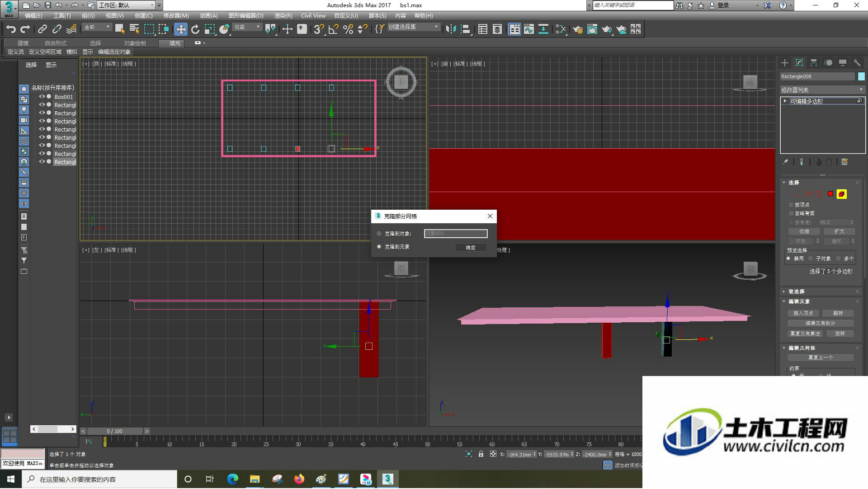
Task: Click Configure Modifier Sets icon
Action: 844,162
